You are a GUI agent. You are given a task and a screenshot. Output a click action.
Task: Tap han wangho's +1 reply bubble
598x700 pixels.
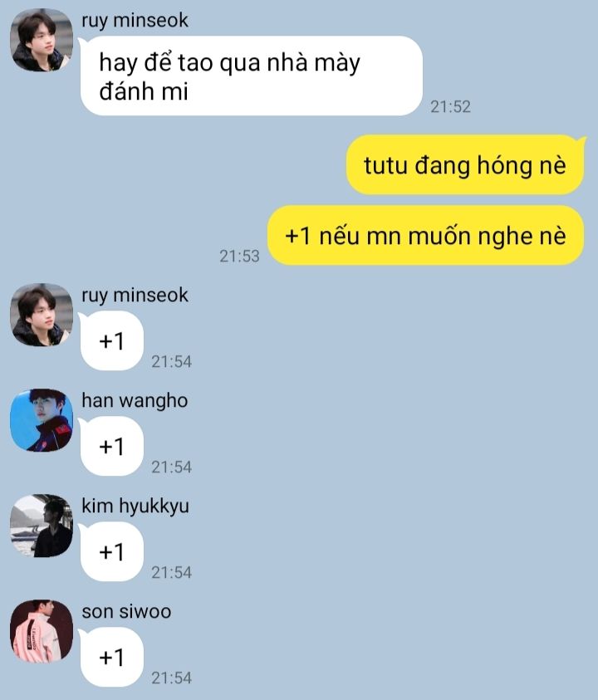pos(111,447)
